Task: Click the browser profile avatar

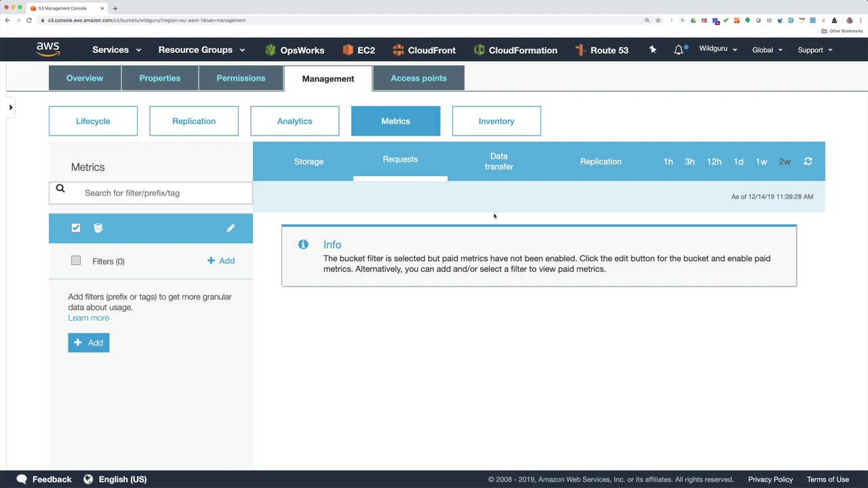Action: (849, 20)
